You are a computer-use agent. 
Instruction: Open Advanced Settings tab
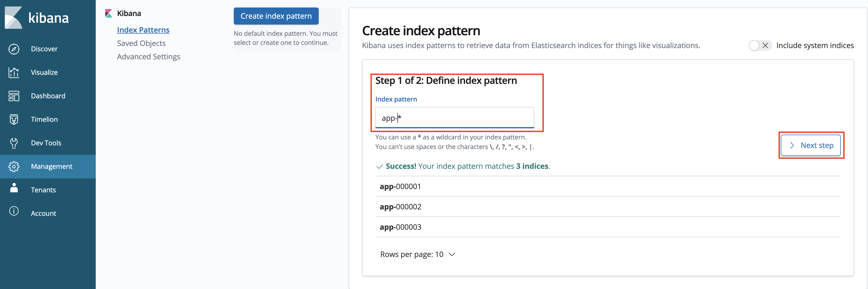[x=149, y=57]
